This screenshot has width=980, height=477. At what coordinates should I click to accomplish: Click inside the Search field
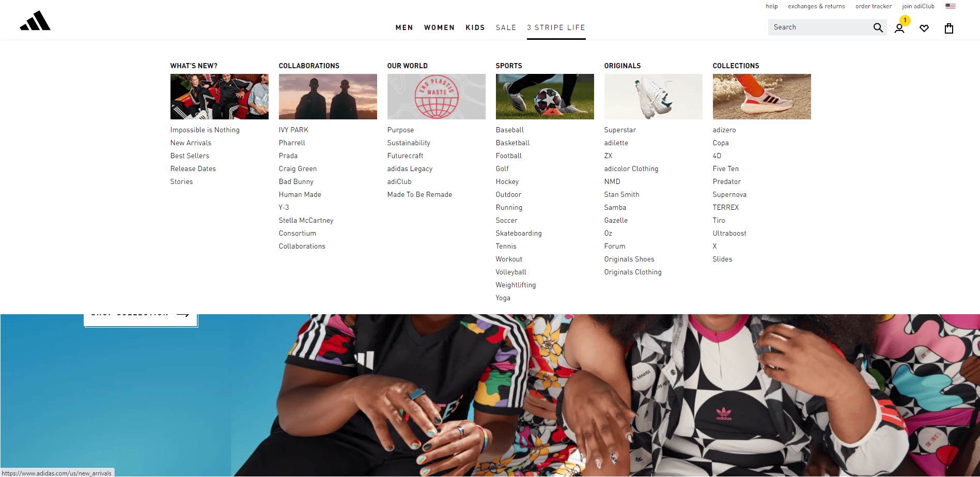[x=820, y=27]
